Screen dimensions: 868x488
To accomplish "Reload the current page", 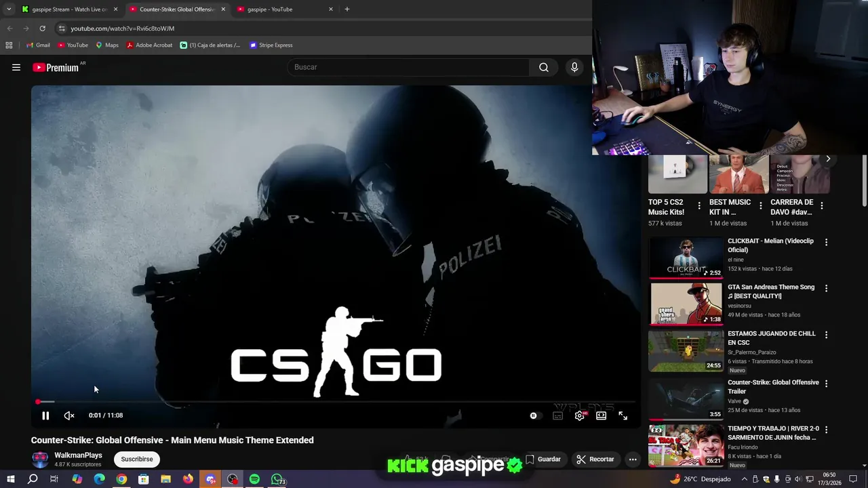I will [42, 28].
